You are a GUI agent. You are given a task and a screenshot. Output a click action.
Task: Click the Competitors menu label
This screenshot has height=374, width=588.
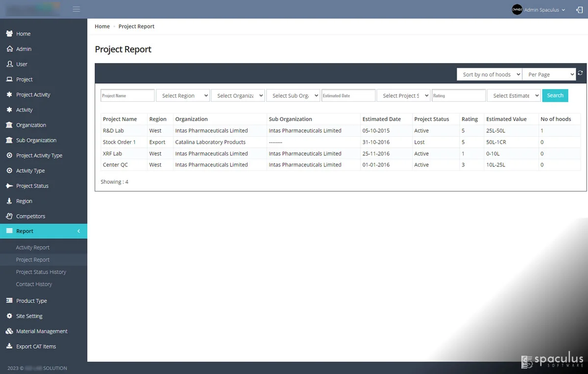[31, 216]
